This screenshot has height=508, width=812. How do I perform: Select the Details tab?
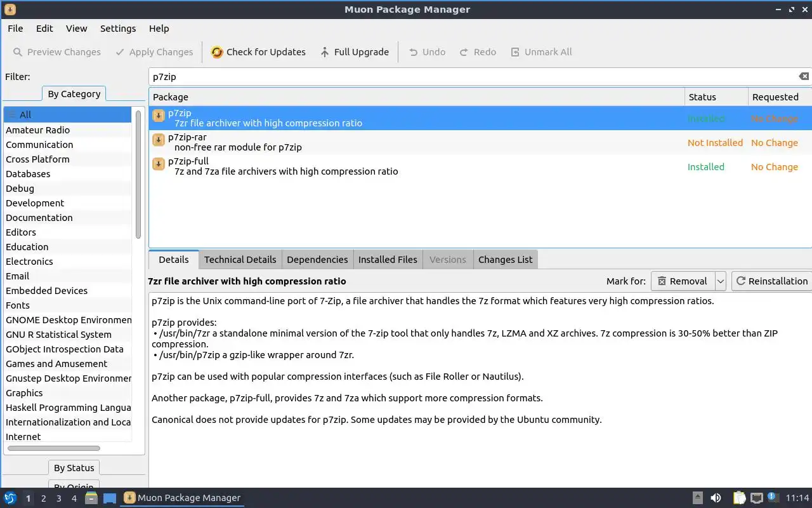[174, 260]
